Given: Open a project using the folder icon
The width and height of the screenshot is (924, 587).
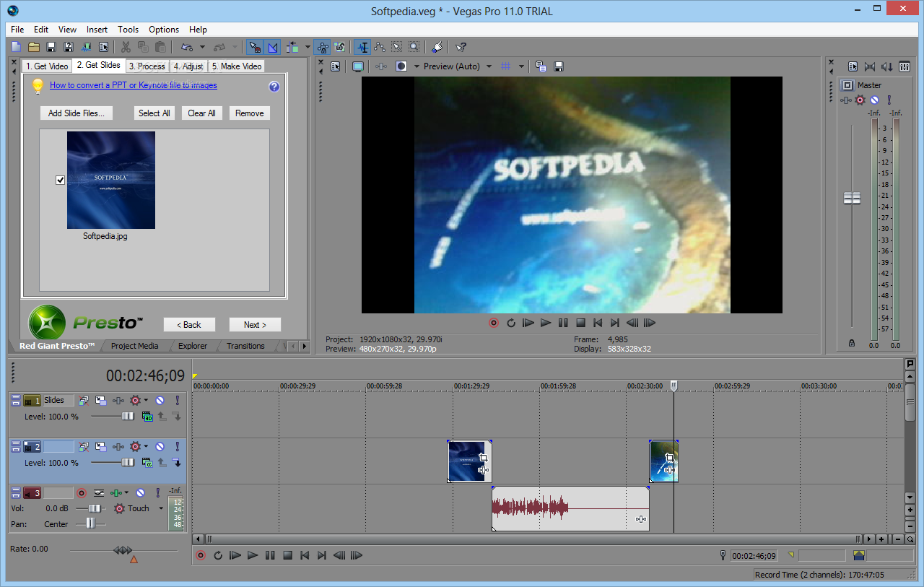Looking at the screenshot, I should tap(34, 47).
